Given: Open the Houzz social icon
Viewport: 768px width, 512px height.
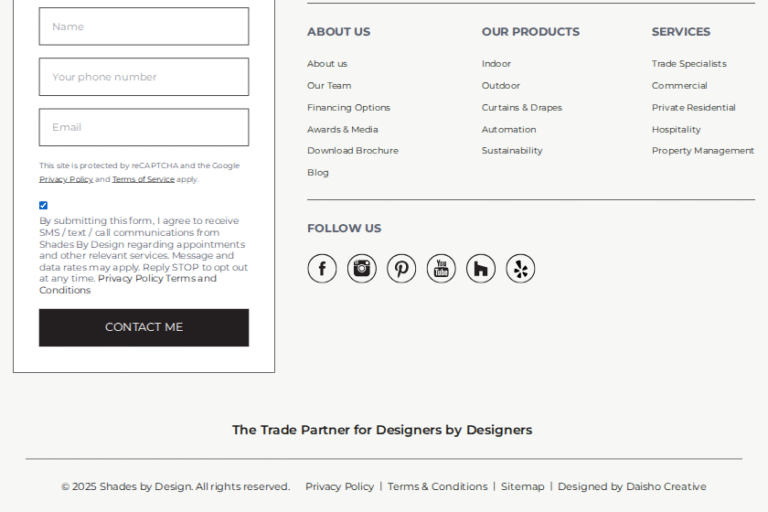Looking at the screenshot, I should point(480,268).
